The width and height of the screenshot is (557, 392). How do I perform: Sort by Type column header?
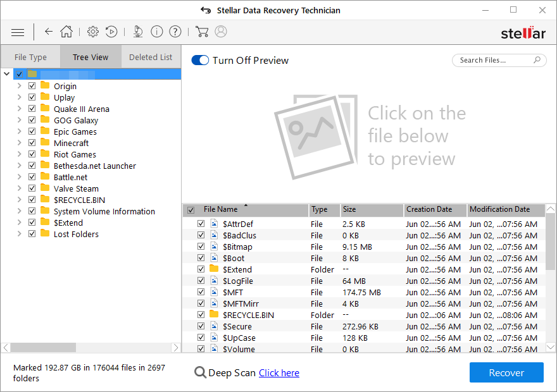coord(324,209)
